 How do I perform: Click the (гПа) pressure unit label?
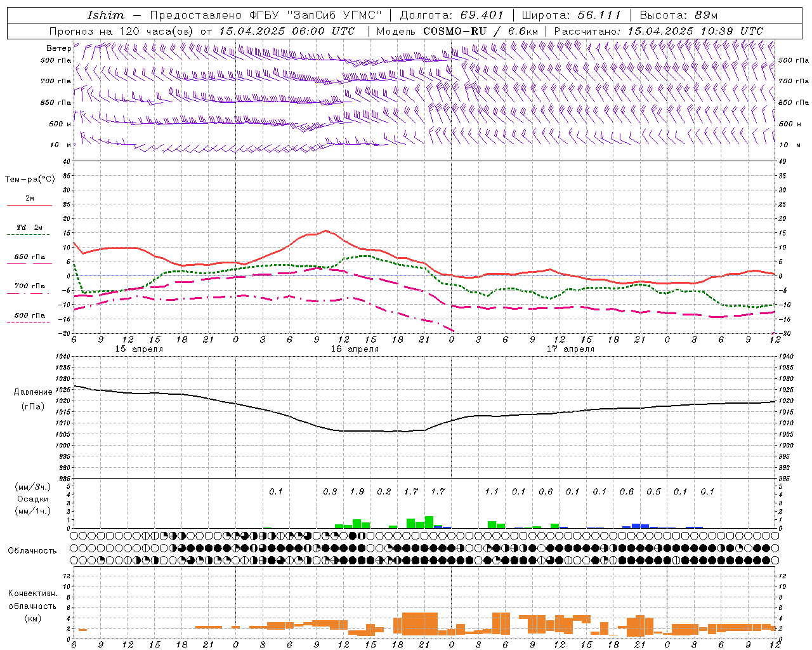33,407
